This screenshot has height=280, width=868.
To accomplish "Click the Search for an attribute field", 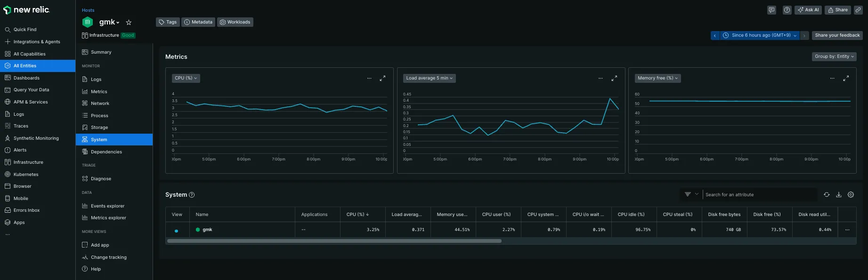I will 758,195.
